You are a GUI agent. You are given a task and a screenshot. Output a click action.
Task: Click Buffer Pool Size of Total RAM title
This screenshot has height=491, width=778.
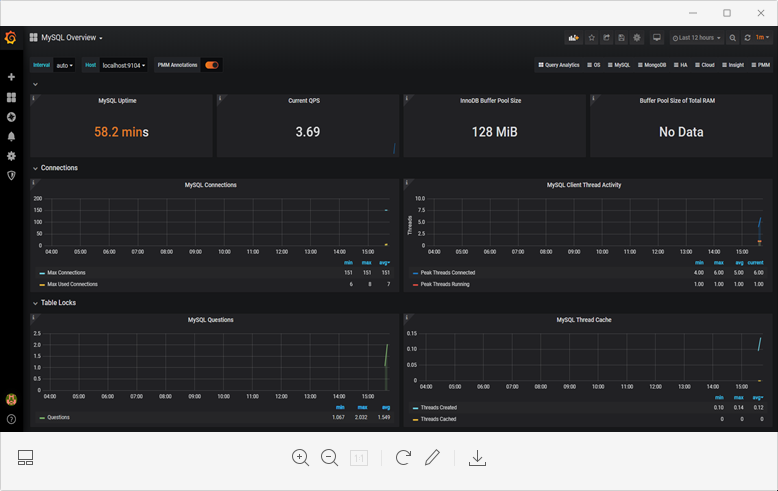pos(677,101)
